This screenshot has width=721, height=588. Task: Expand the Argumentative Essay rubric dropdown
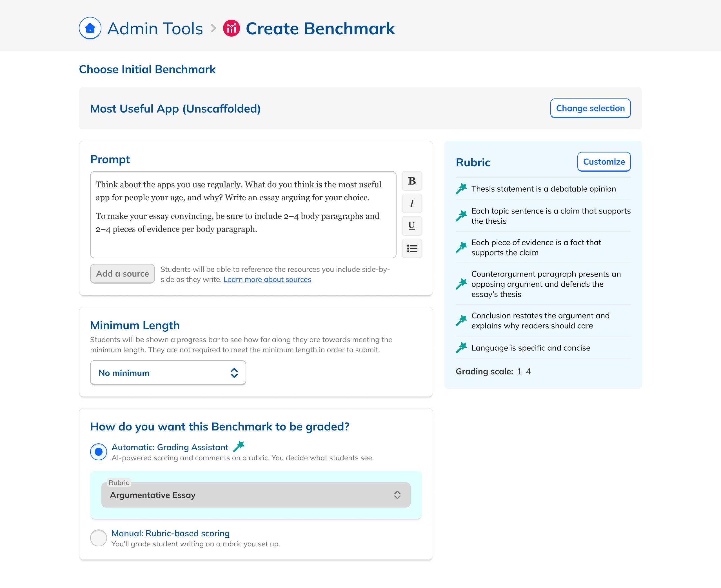(x=255, y=495)
